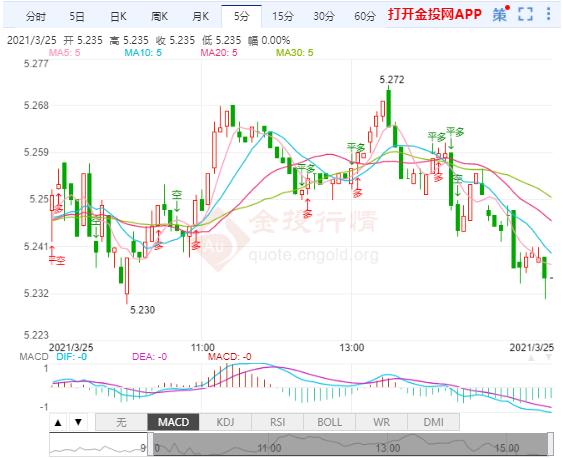The image size is (563, 458).
Task: Click the small gray up triangle near date
Action: tap(531, 357)
